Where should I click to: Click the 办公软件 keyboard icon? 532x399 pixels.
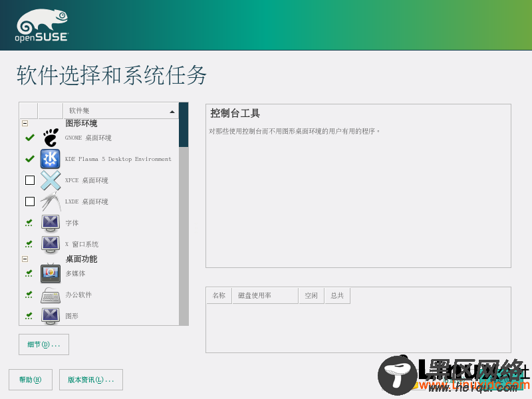51,295
